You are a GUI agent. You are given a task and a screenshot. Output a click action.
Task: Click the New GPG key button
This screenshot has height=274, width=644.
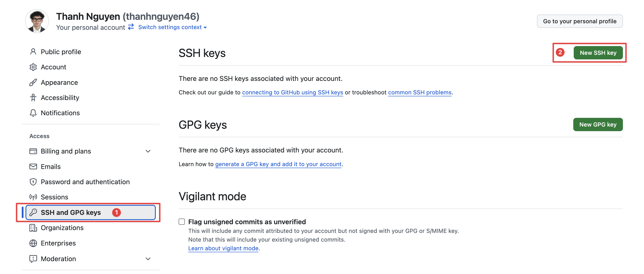point(597,125)
